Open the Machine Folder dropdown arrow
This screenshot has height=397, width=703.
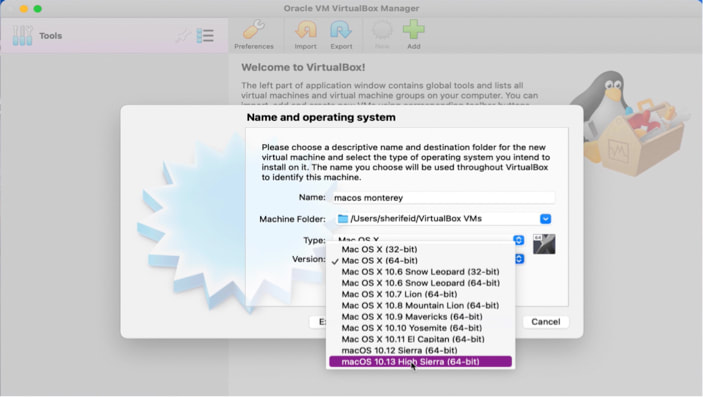point(545,219)
